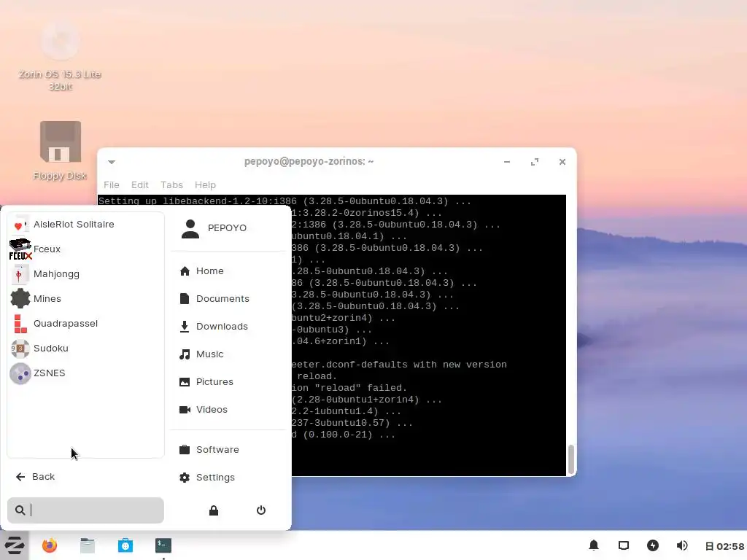Start the Sudoku game
Screen dimensions: 747x560
86,348
